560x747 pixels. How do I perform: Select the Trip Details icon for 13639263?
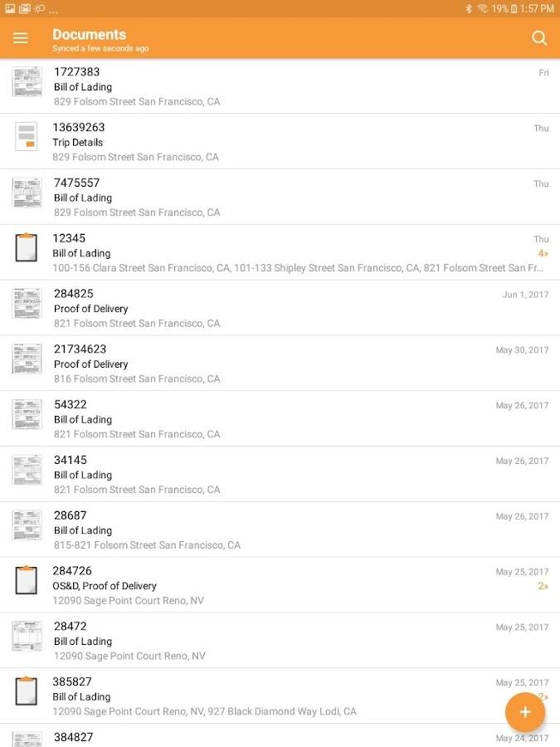coord(27,137)
